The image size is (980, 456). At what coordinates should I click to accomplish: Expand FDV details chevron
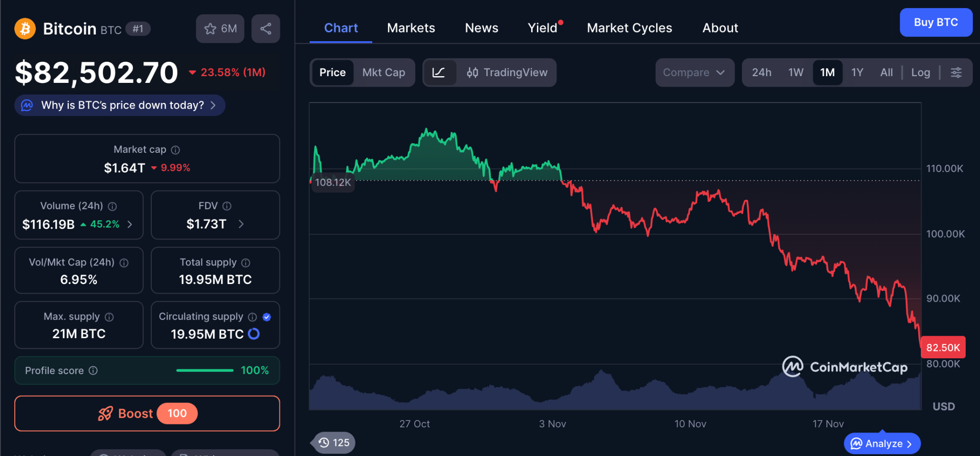pos(241,224)
